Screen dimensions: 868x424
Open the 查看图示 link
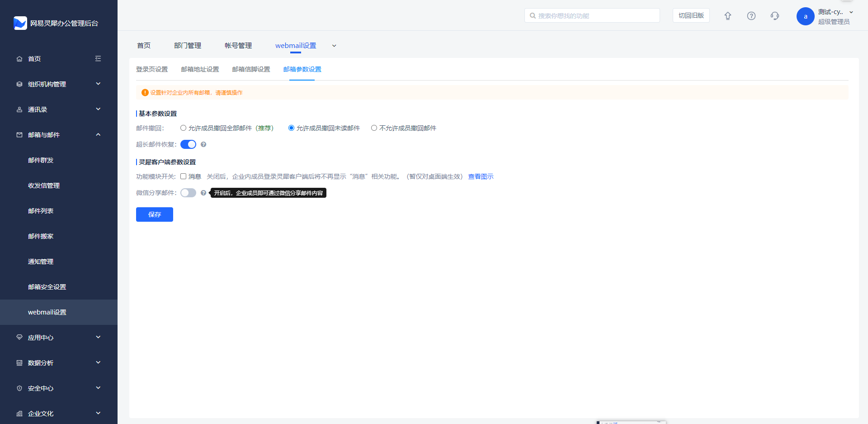click(481, 176)
